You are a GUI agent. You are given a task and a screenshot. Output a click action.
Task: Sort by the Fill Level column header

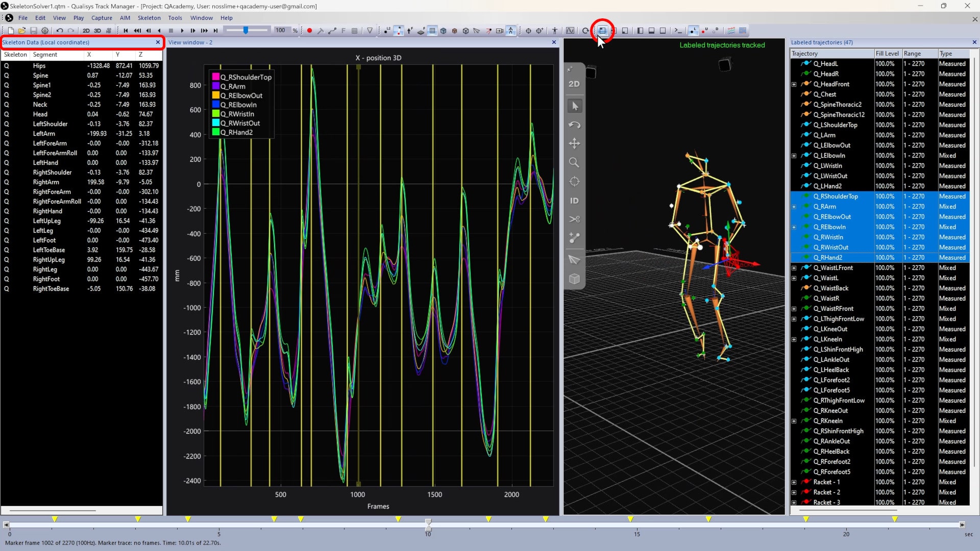[887, 54]
